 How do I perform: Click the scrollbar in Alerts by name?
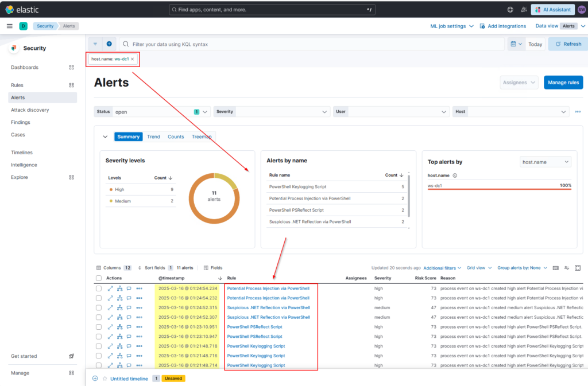click(x=409, y=196)
